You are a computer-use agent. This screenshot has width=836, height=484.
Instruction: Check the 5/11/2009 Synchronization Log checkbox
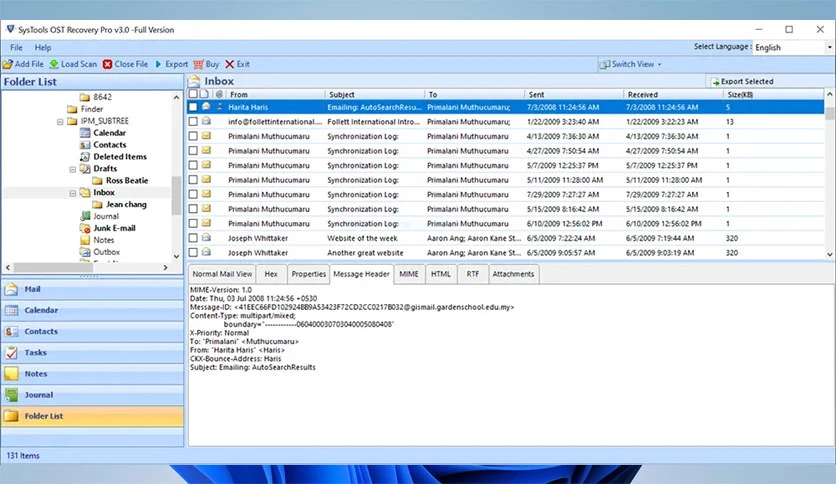click(193, 180)
